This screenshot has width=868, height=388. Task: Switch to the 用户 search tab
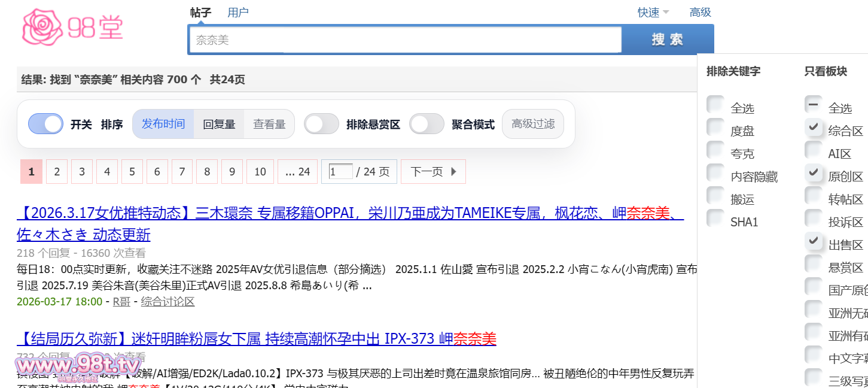coord(237,13)
